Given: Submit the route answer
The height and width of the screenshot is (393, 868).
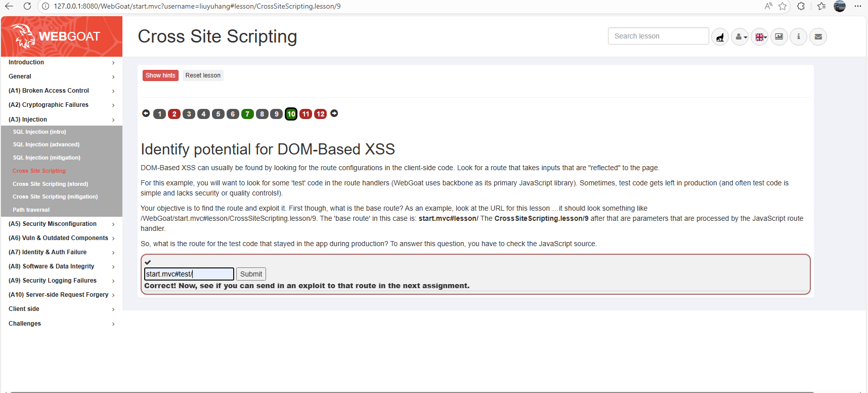Looking at the screenshot, I should point(251,274).
